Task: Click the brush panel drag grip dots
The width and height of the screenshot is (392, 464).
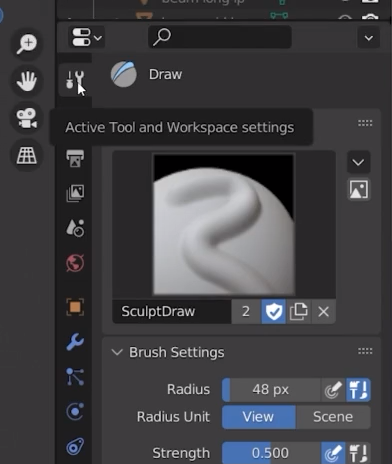Action: (x=365, y=123)
